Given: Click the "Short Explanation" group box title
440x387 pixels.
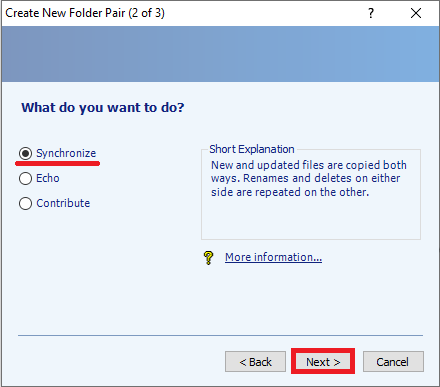Looking at the screenshot, I should (252, 149).
